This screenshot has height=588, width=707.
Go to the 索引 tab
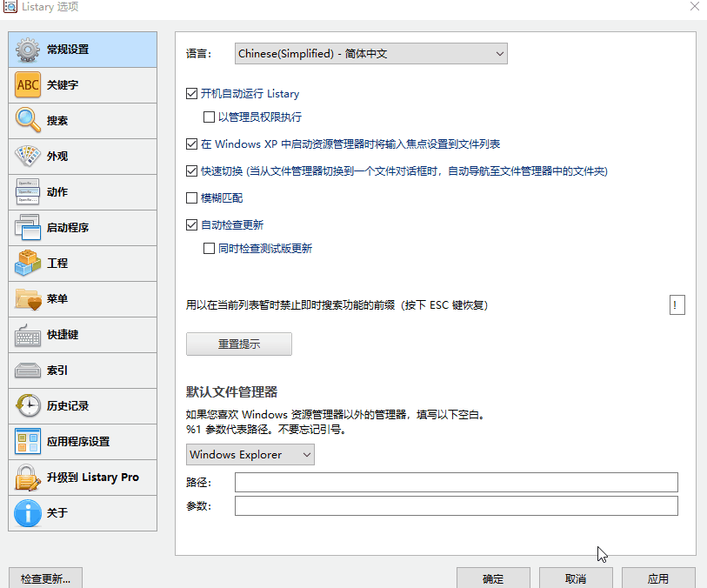click(x=83, y=371)
